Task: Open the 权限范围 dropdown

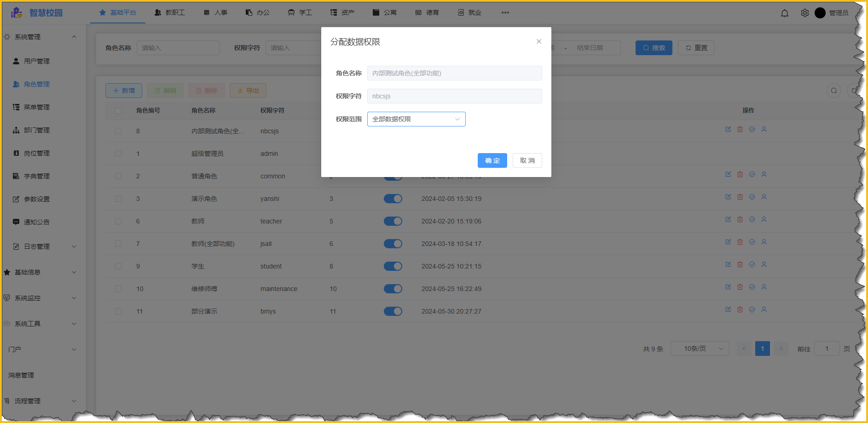Action: coord(416,119)
